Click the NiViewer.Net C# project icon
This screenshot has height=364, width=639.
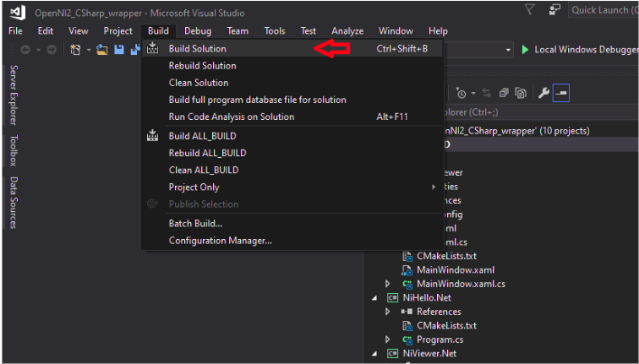pos(392,353)
